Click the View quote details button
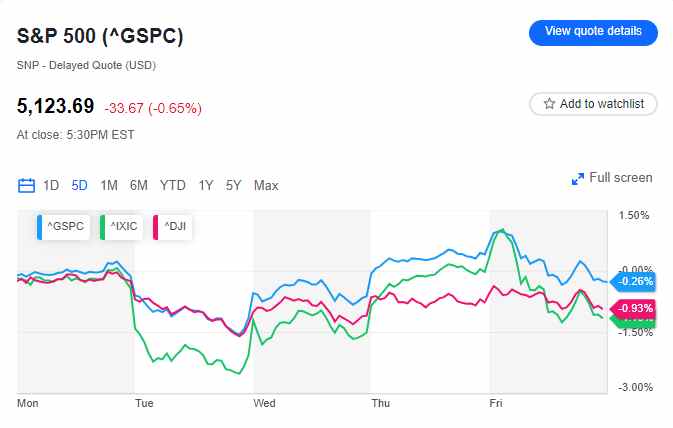 pyautogui.click(x=592, y=32)
